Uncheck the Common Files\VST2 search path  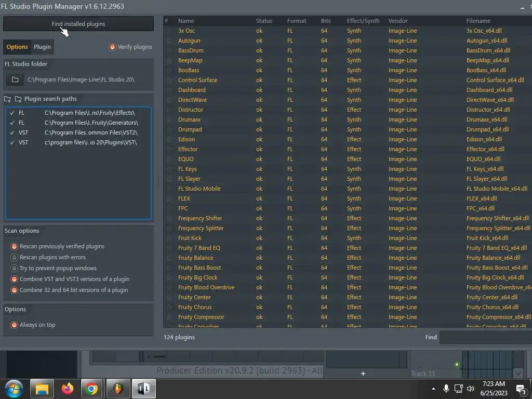pyautogui.click(x=12, y=132)
